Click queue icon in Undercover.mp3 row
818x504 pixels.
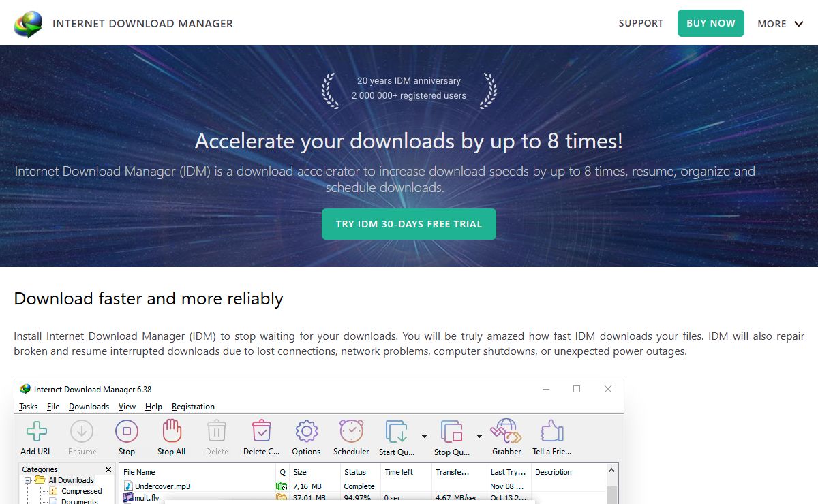(x=282, y=486)
